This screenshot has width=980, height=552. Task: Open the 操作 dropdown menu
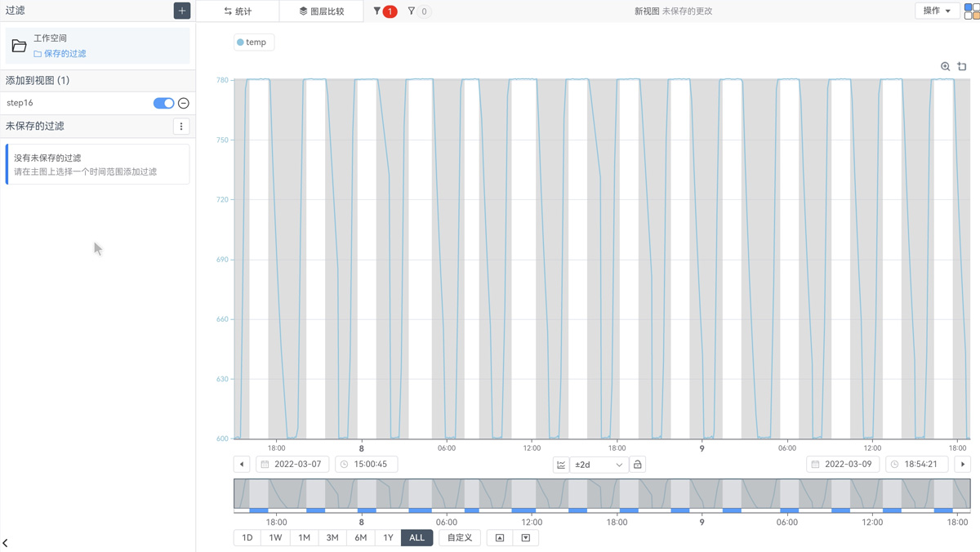[x=937, y=11]
